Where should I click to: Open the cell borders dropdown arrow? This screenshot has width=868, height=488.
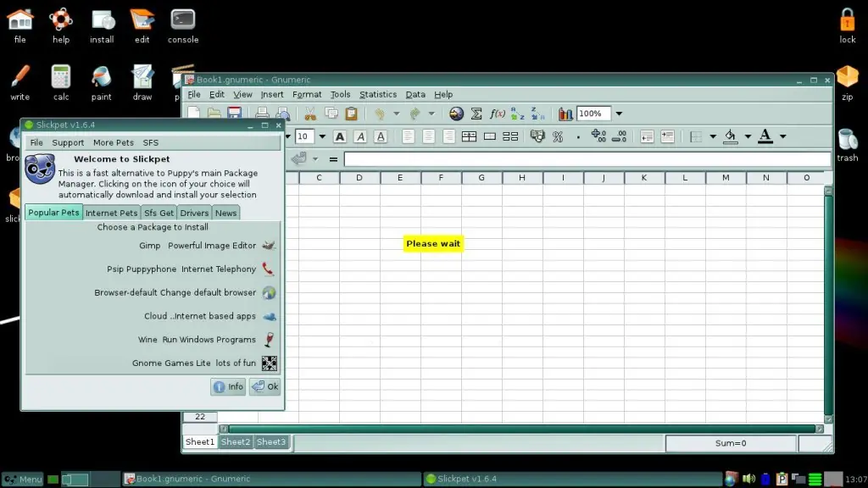pyautogui.click(x=712, y=136)
